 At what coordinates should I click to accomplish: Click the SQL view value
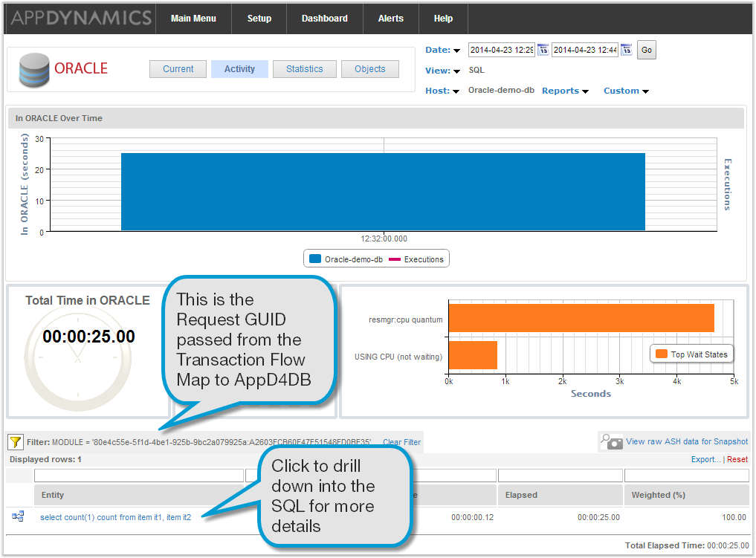(x=476, y=71)
